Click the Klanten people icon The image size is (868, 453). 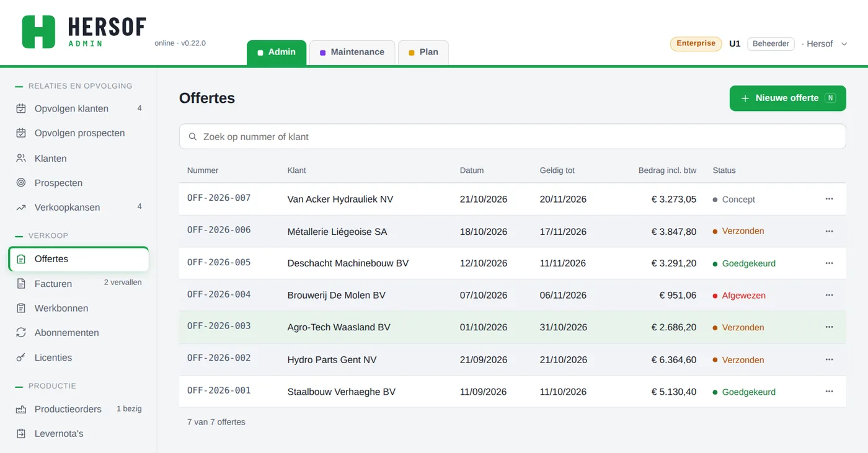point(21,158)
